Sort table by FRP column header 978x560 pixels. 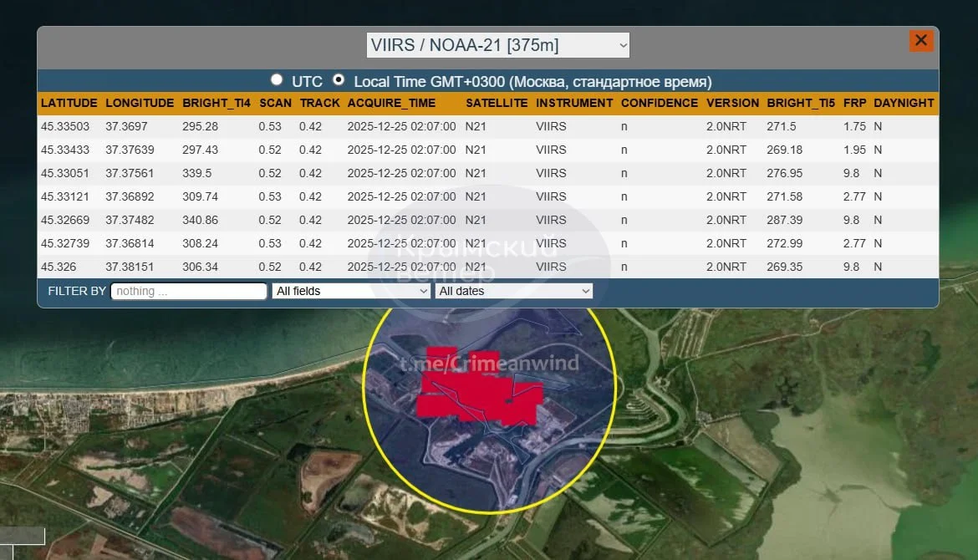(854, 103)
